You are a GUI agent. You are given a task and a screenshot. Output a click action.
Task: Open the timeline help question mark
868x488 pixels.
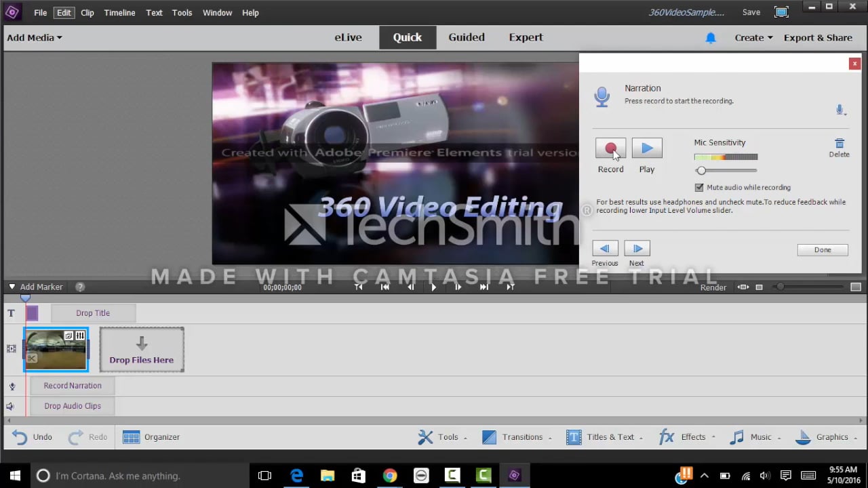coord(80,287)
